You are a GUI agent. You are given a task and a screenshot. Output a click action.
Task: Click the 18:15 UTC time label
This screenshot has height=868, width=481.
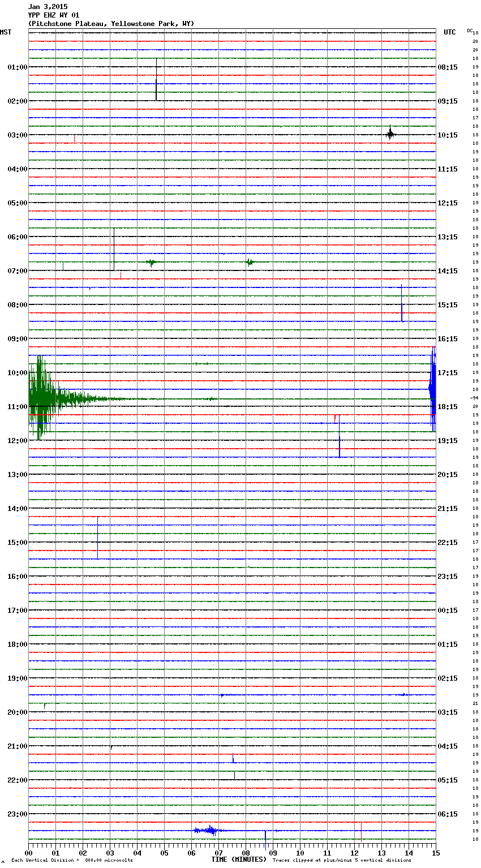[448, 407]
